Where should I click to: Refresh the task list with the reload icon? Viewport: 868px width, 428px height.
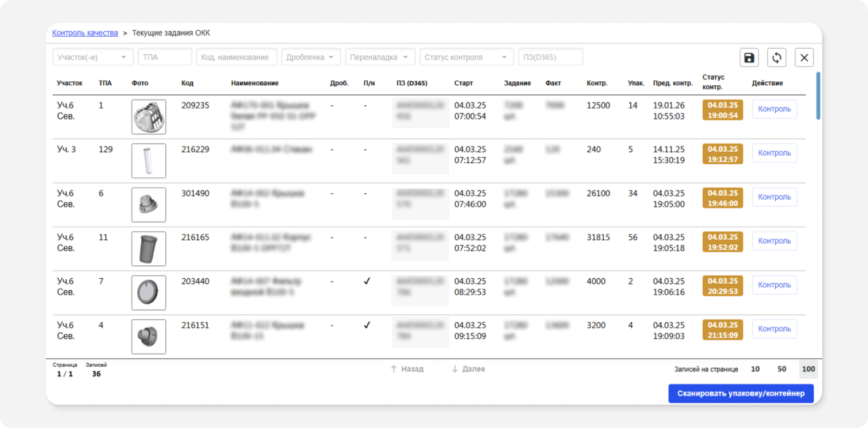coord(777,57)
